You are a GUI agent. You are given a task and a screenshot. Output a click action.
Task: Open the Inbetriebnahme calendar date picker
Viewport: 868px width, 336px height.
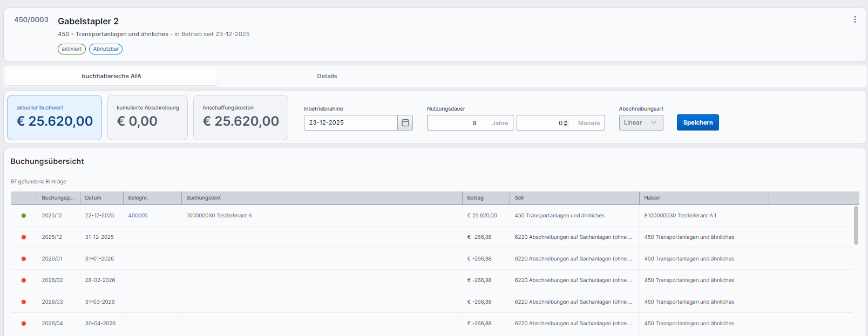(405, 122)
